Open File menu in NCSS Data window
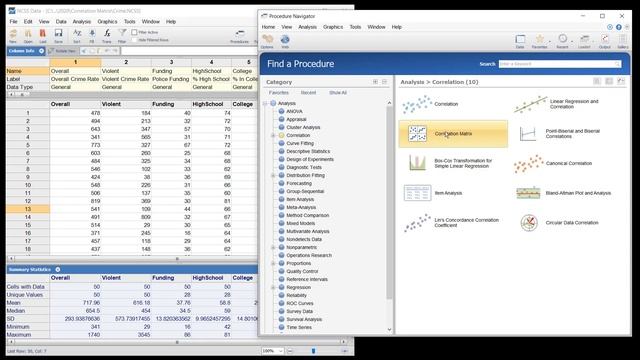640x360 pixels. (x=13, y=22)
